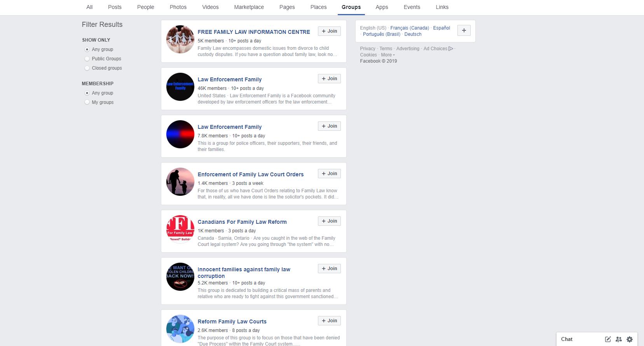The image size is (644, 346).
Task: Select Closed groups filter
Action: pos(87,68)
